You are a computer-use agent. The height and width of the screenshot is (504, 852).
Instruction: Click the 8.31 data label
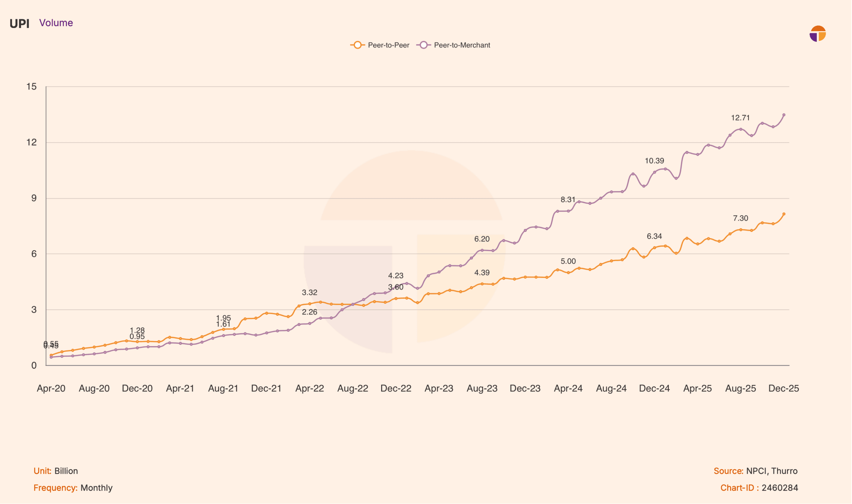[x=568, y=200]
